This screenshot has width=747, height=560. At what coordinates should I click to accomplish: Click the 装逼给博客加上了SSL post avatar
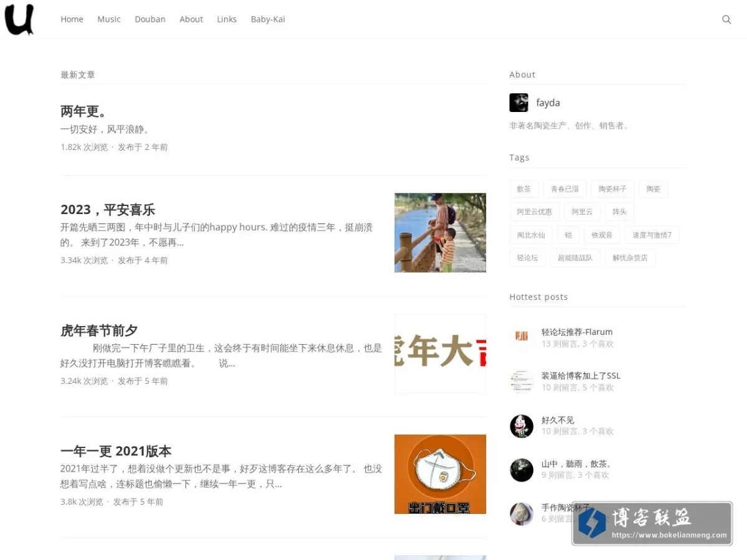point(522,381)
